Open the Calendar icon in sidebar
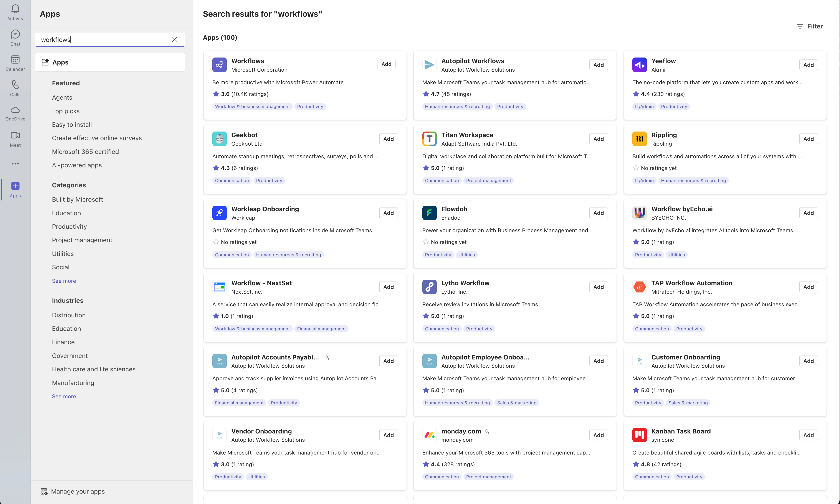 15,60
